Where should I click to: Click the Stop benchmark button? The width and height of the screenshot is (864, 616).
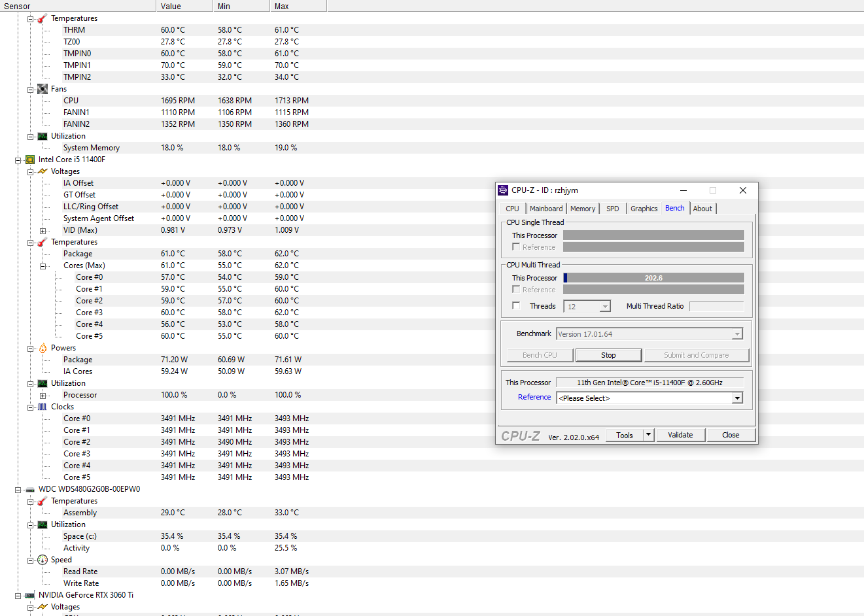coord(608,355)
